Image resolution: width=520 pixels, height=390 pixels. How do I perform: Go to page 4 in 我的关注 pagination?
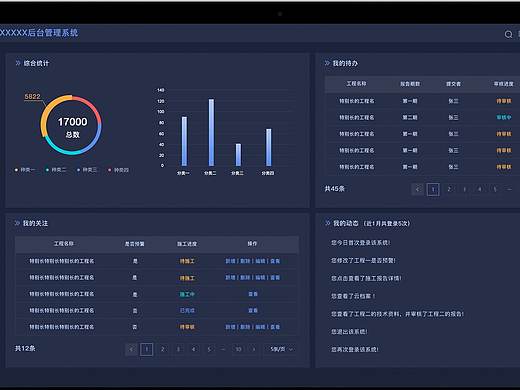click(194, 349)
